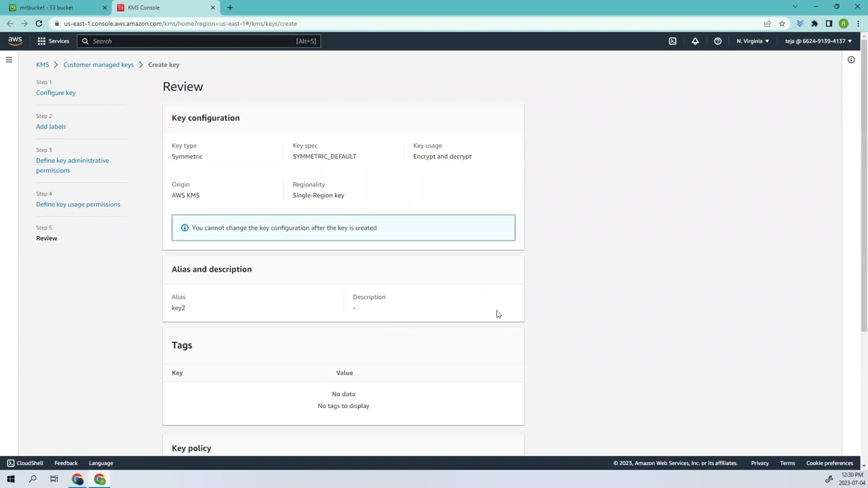
Task: Open the help question-mark icon
Action: pos(717,41)
